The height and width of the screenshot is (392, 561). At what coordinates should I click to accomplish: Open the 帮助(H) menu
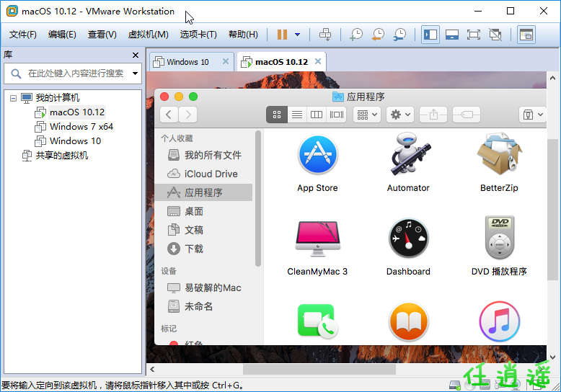[x=243, y=35]
